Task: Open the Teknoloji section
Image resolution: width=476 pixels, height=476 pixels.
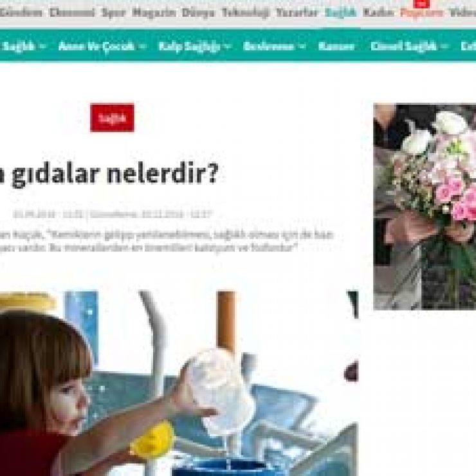Action: [245, 13]
